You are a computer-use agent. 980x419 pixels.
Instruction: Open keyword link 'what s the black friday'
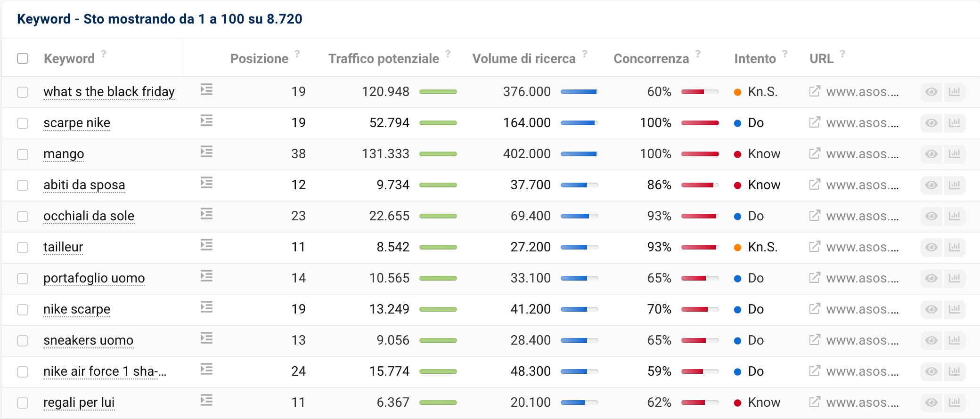[x=109, y=91]
